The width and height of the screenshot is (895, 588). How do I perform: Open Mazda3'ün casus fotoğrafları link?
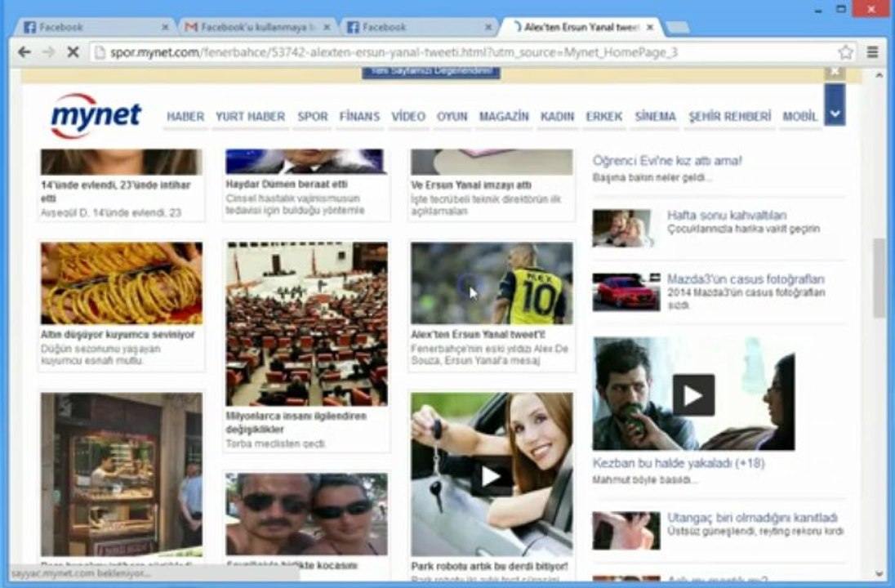pos(746,279)
